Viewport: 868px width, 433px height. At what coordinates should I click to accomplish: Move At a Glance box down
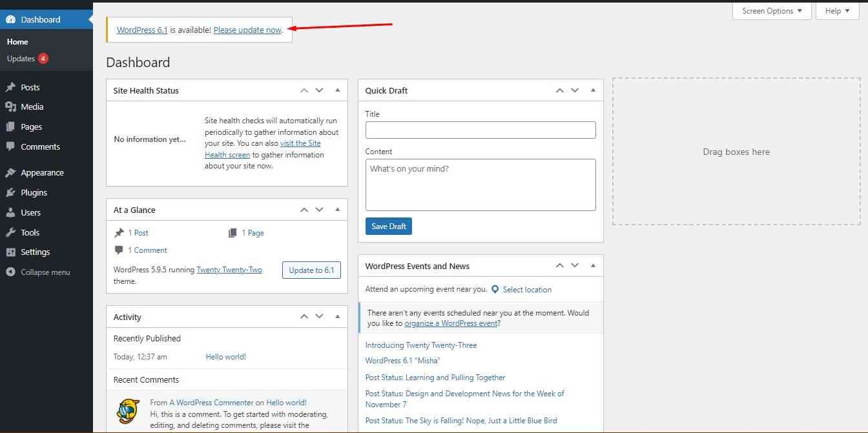click(x=319, y=210)
